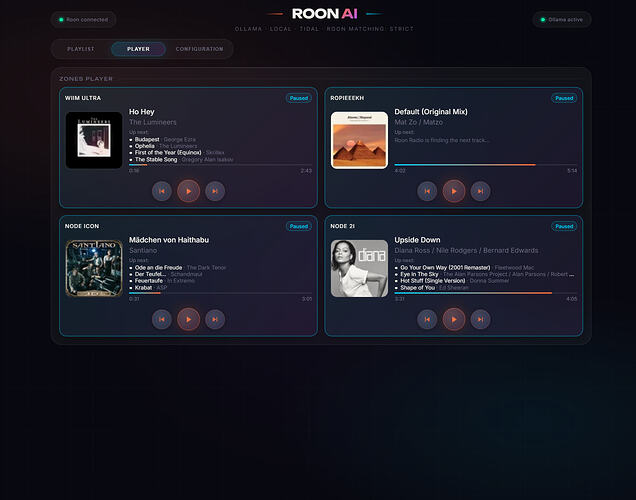
Task: Open the Configuration tab
Action: [200, 49]
